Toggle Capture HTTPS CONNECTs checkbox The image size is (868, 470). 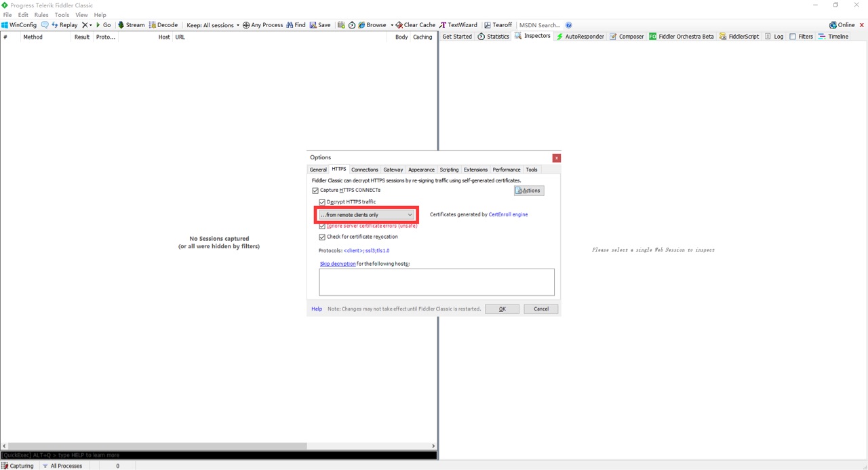pos(315,191)
